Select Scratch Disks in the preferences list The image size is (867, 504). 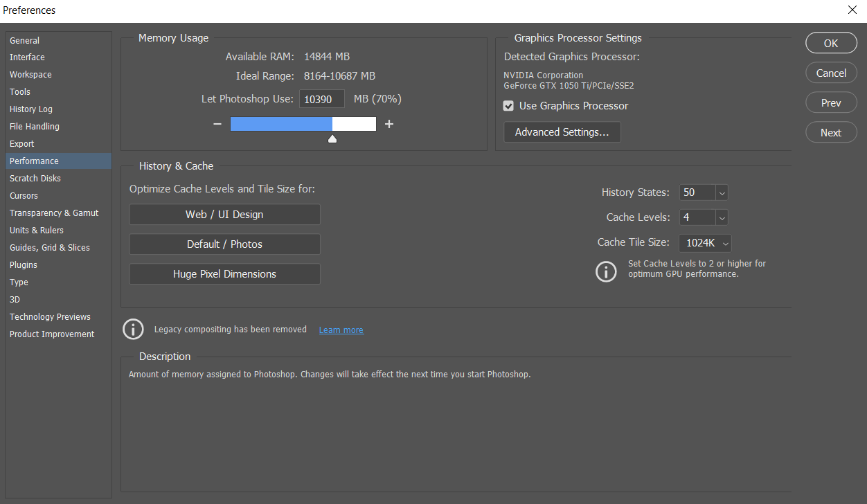click(x=35, y=178)
